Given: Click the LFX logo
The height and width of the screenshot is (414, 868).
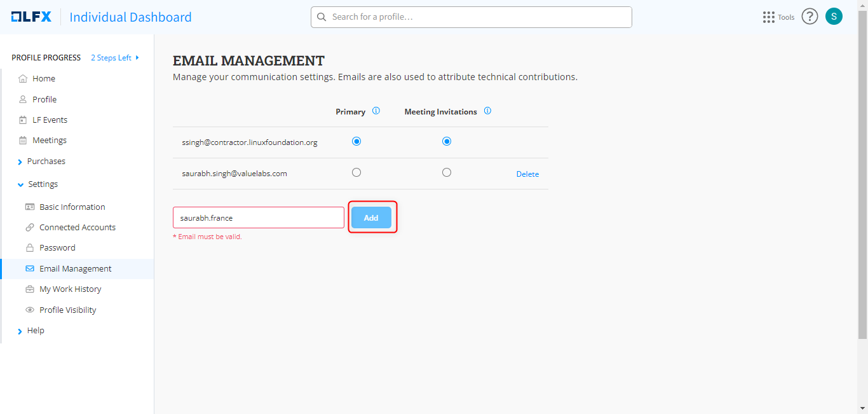Looking at the screenshot, I should (x=31, y=17).
